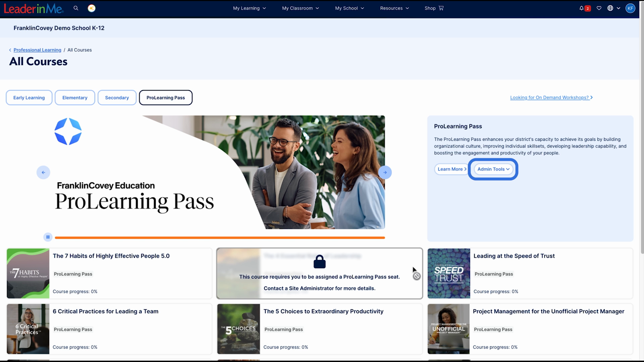Click the lock icon on locked course

coord(320,262)
